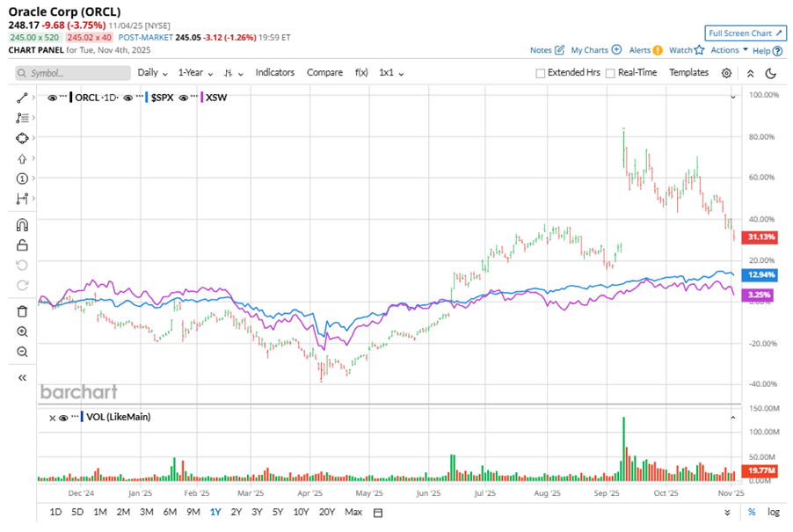Image resolution: width=793 pixels, height=532 pixels.
Task: Focus the Symbol search field
Action: tap(73, 73)
